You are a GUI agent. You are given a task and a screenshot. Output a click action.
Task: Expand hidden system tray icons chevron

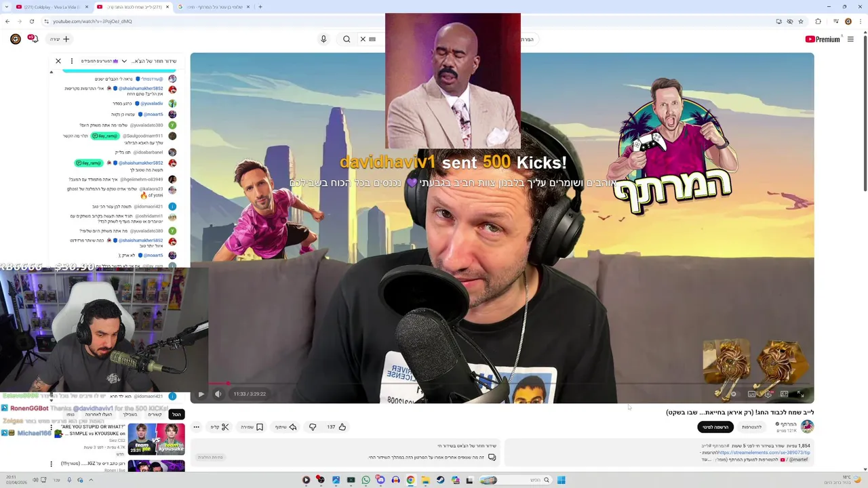tap(91, 480)
